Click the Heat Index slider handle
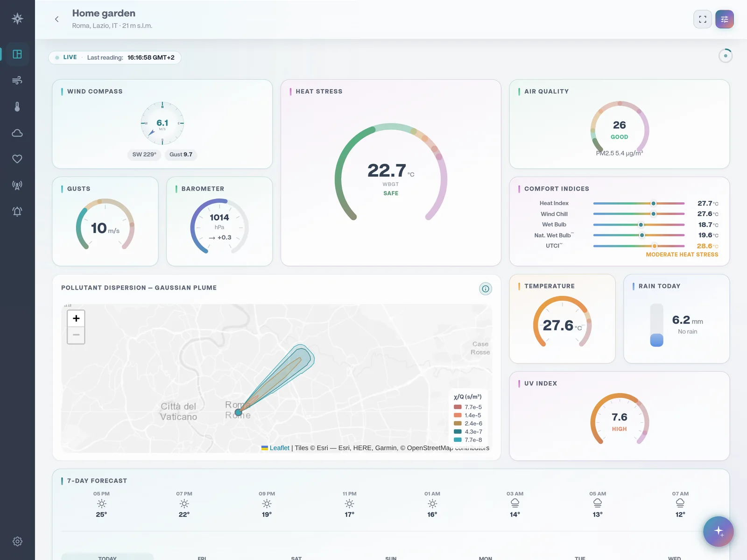The height and width of the screenshot is (560, 747). [654, 203]
